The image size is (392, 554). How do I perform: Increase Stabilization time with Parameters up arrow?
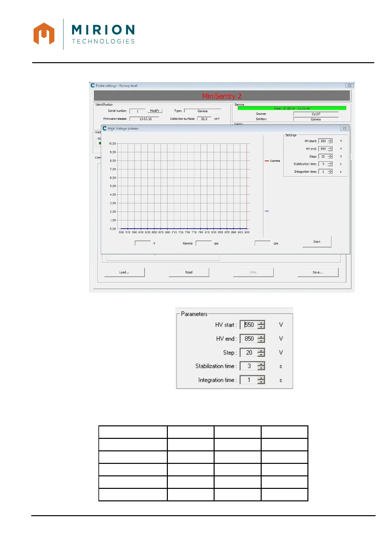(261, 364)
